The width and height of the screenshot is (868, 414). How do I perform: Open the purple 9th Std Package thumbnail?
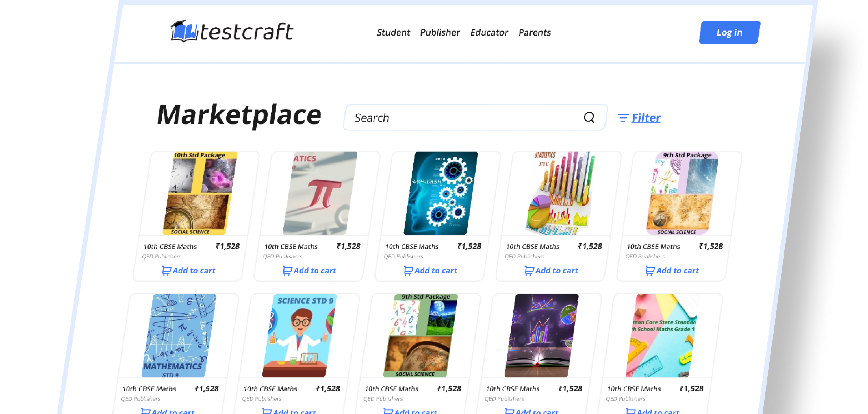[682, 193]
